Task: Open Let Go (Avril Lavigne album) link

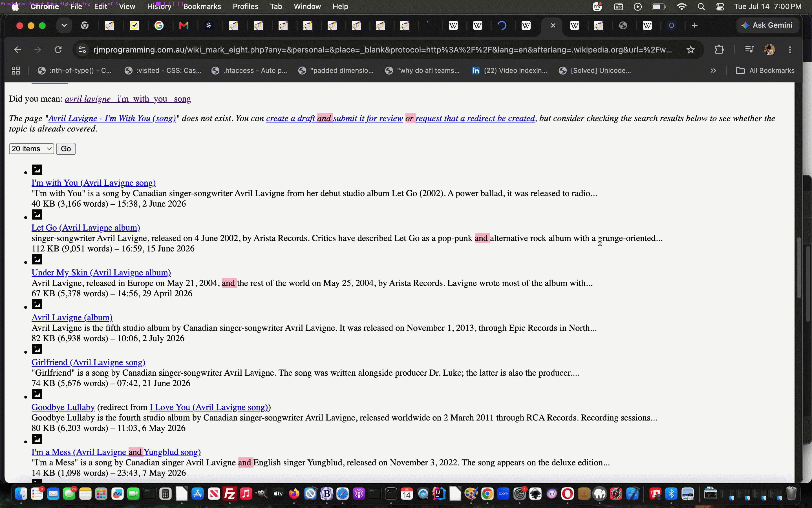Action: coord(86,228)
